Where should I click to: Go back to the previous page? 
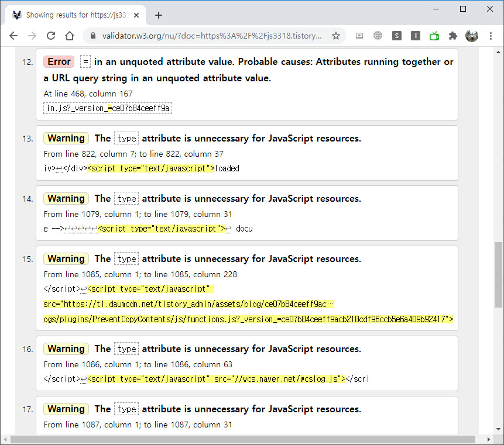coord(13,36)
